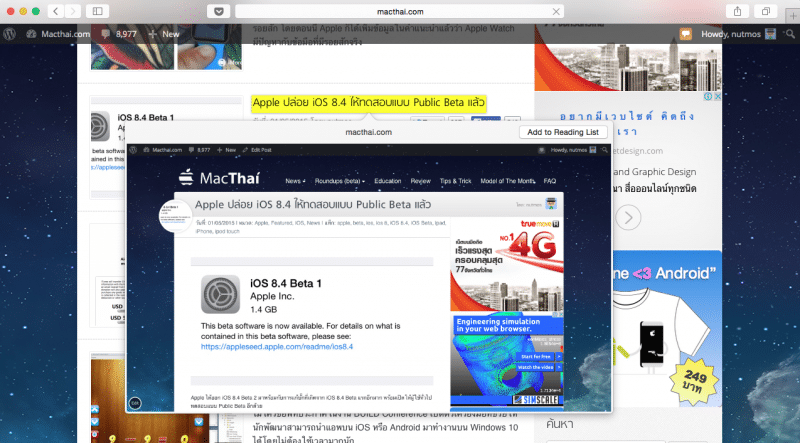This screenshot has width=800, height=443.
Task: Go back with the Safari back arrow
Action: click(x=56, y=11)
